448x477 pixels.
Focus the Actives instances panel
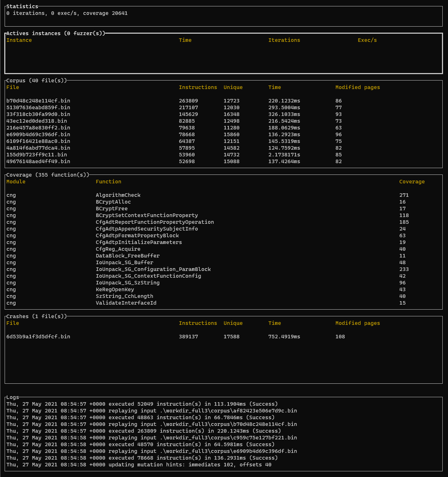tap(224, 53)
